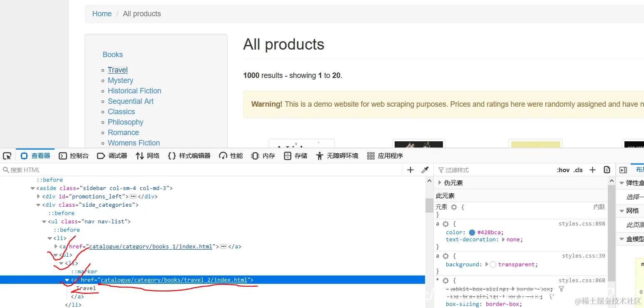This screenshot has width=644, height=308.
Task: Open the Womens Fiction category link
Action: pos(134,143)
